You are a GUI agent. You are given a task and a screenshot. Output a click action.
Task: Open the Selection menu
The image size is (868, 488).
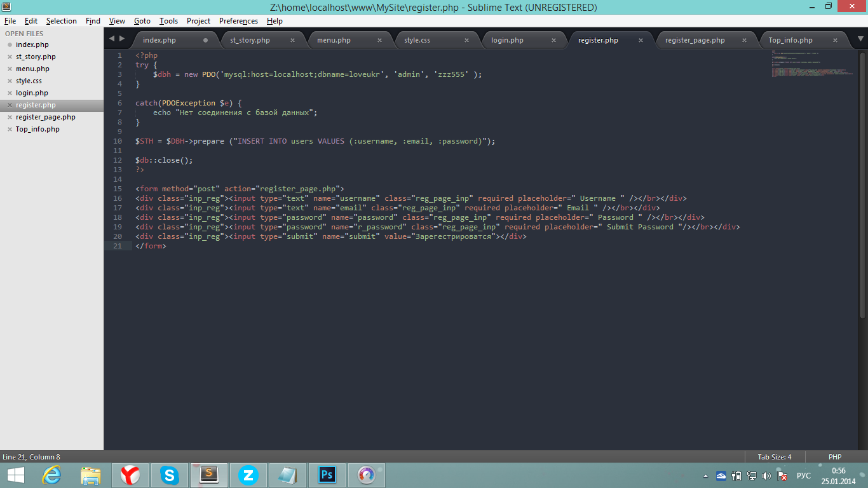point(62,21)
